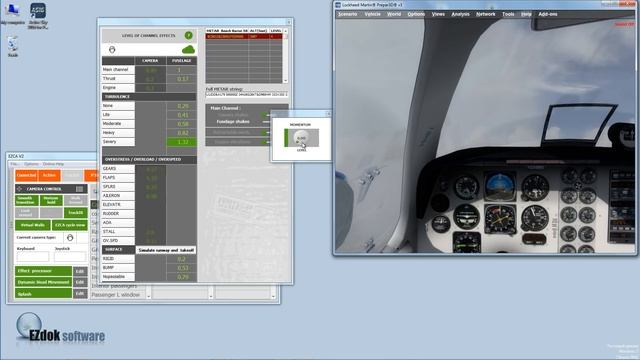Click the Main channel row label
Screen dimensions: 640x360
[x=118, y=69]
